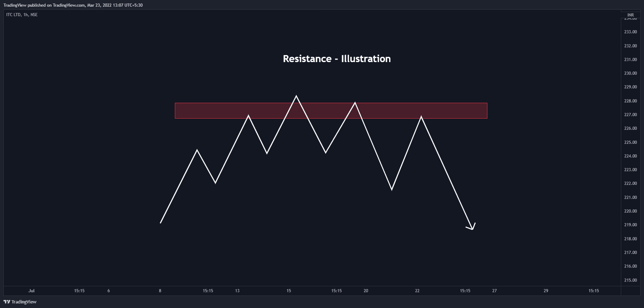Viewport: 644px width, 308px height.
Task: Click the Jul date label on time axis
Action: (x=32, y=291)
